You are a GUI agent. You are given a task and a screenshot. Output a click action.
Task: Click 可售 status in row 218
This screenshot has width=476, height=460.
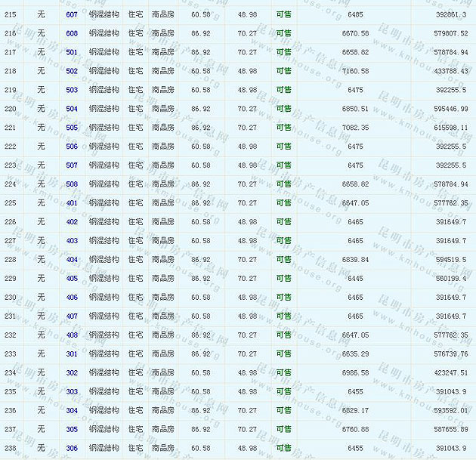click(x=283, y=72)
